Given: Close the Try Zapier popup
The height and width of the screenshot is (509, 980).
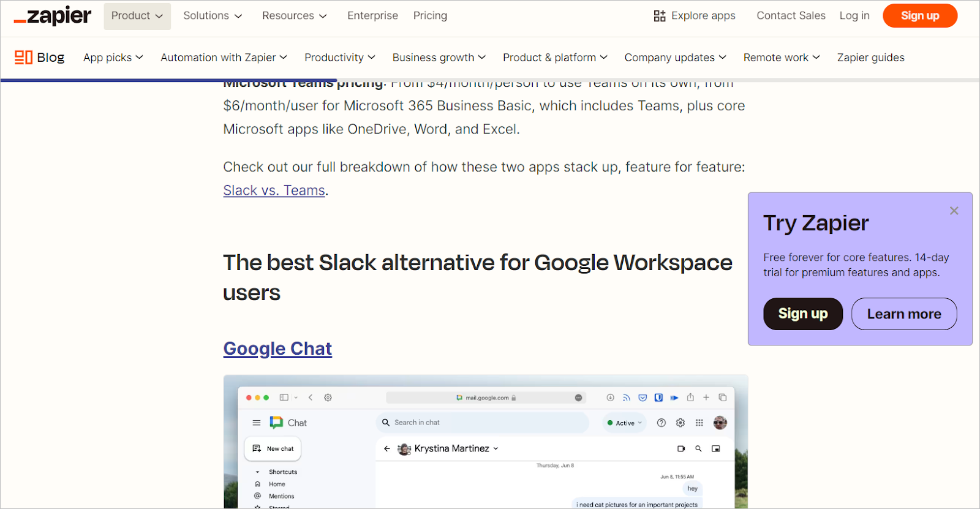Looking at the screenshot, I should (x=954, y=211).
